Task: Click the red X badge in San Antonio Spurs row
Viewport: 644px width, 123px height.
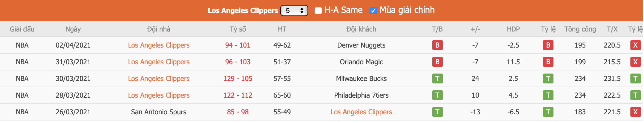Action: (x=635, y=112)
